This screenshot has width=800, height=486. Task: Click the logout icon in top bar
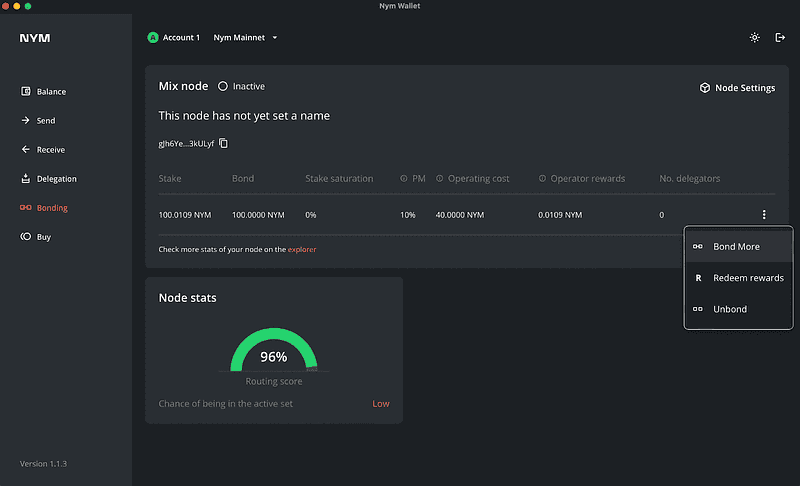(780, 38)
